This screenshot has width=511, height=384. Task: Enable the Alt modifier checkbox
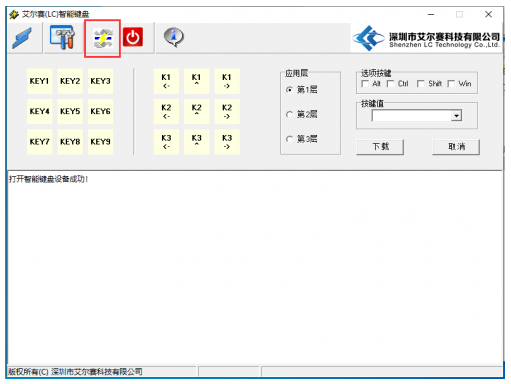click(365, 84)
